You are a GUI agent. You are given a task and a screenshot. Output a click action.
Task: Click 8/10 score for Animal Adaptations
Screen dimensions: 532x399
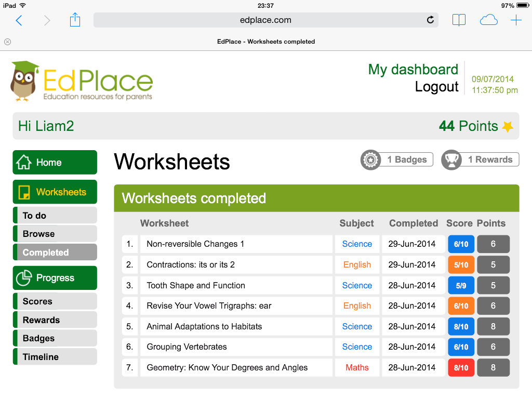(461, 326)
